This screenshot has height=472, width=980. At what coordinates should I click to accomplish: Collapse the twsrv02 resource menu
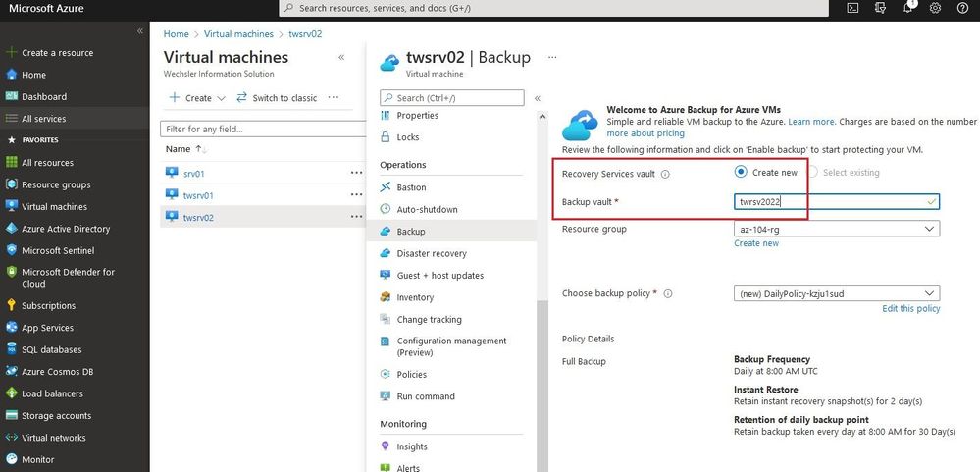coord(537,99)
